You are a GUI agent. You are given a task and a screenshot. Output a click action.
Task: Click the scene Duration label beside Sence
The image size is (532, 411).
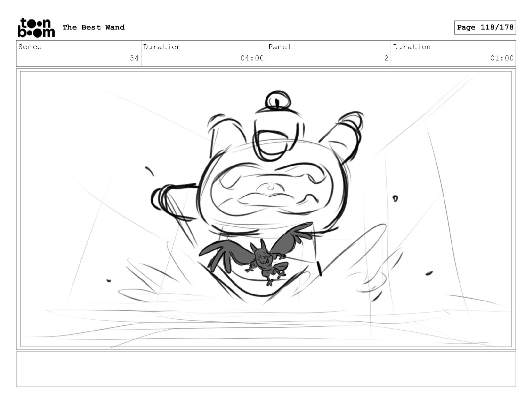162,47
